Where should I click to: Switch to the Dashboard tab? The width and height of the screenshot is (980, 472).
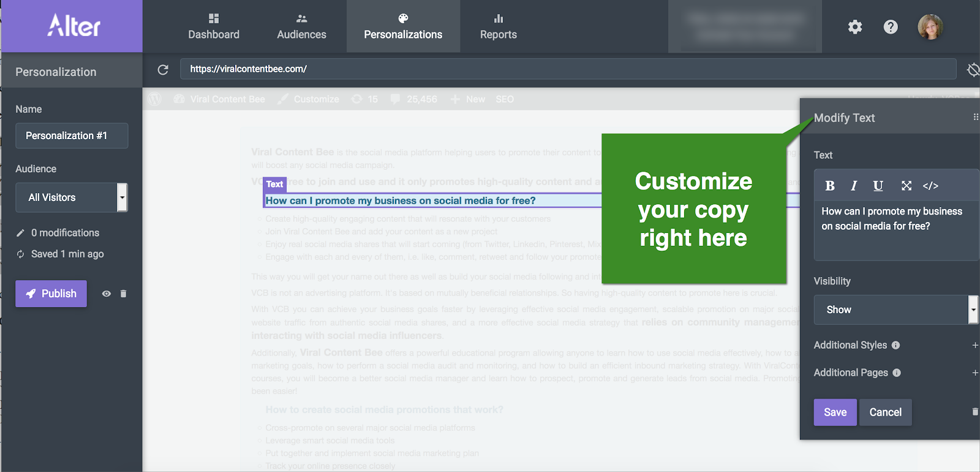[214, 26]
